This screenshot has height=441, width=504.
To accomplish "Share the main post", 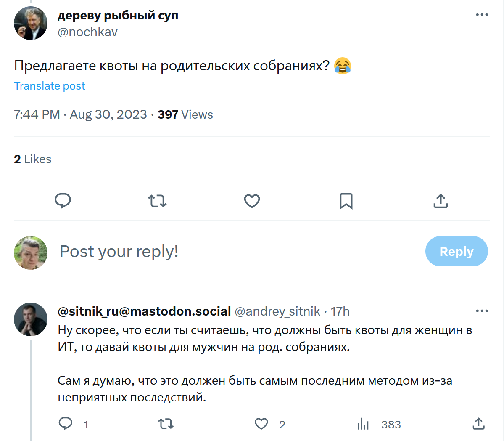I will 440,201.
